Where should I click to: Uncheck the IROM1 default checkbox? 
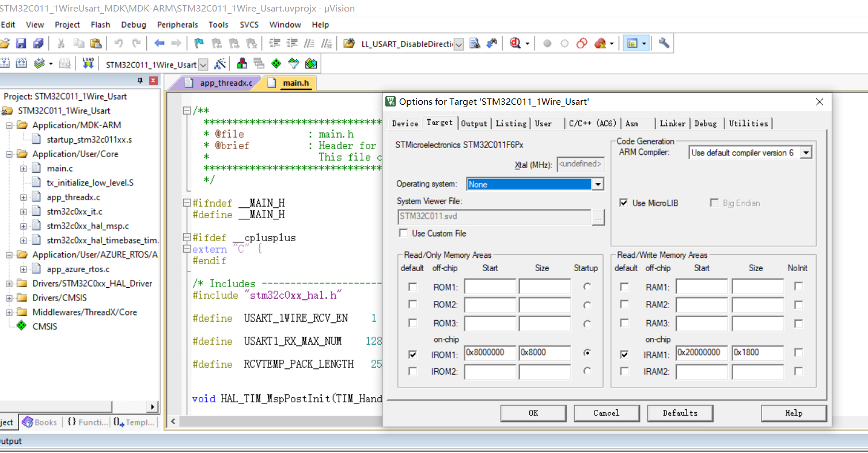412,354
